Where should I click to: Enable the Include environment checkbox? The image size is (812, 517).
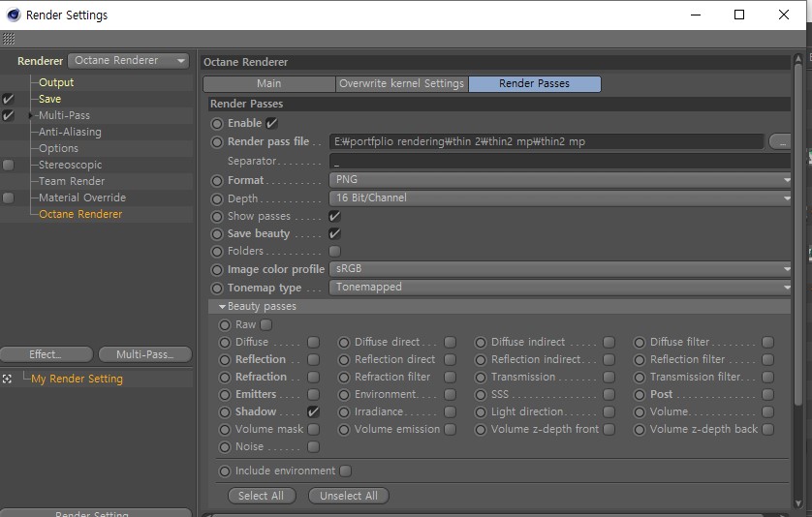click(x=345, y=471)
